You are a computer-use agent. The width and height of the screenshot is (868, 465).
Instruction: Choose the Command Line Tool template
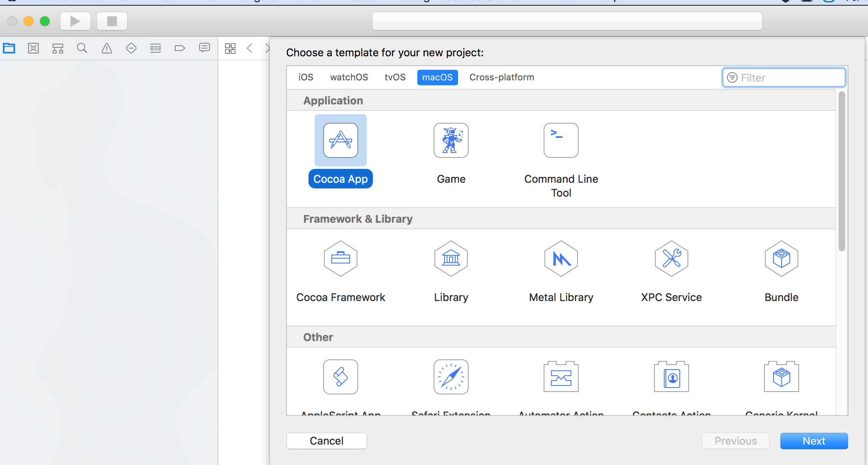(x=561, y=140)
